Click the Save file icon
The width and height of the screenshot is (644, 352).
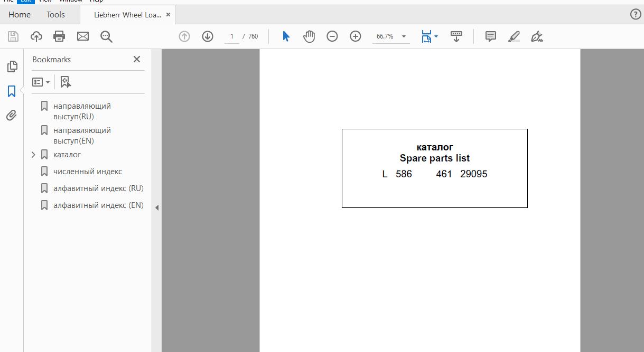pyautogui.click(x=13, y=36)
